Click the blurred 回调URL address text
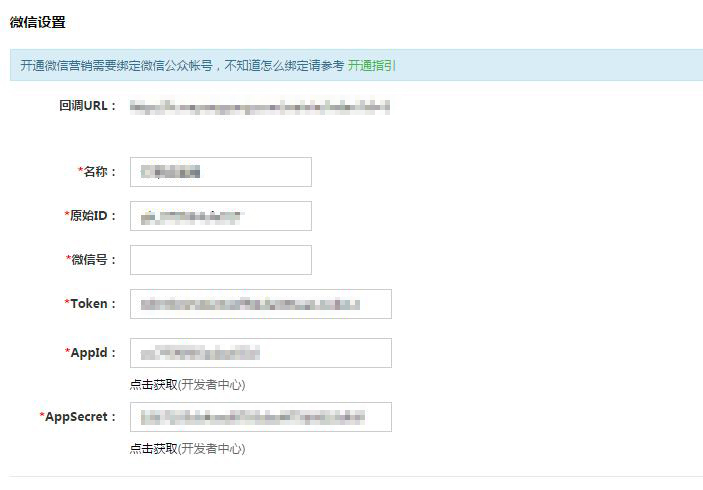 point(260,105)
